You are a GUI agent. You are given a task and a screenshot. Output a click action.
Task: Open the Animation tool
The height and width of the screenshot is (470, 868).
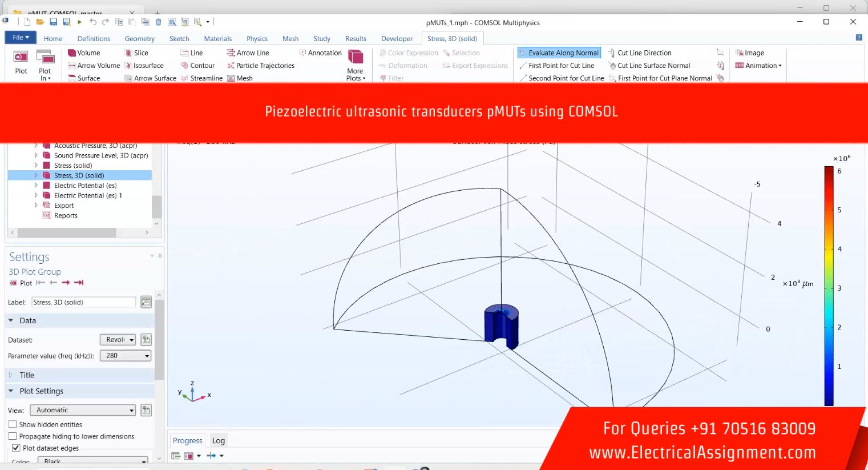point(758,66)
